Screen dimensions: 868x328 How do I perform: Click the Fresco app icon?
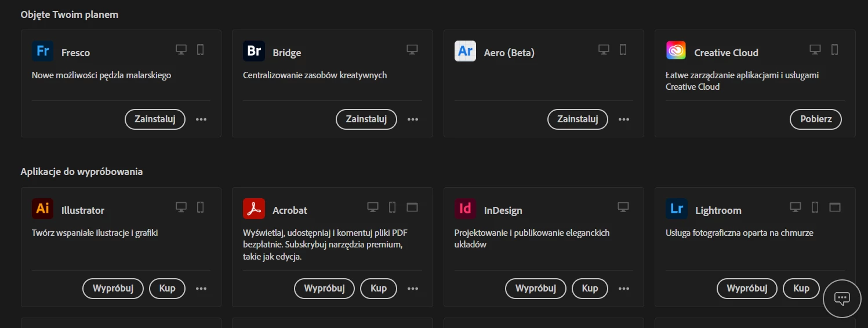tap(43, 51)
